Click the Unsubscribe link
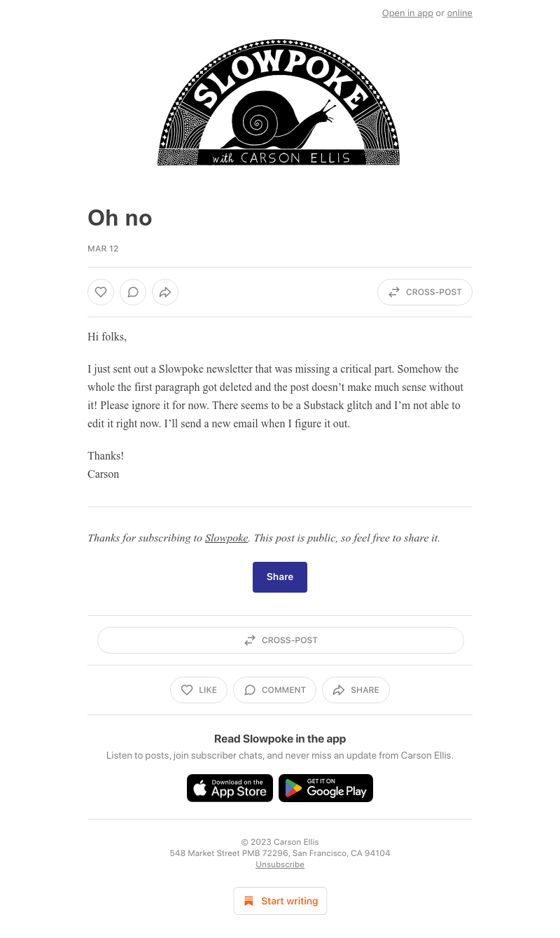The height and width of the screenshot is (938, 560). pos(280,864)
